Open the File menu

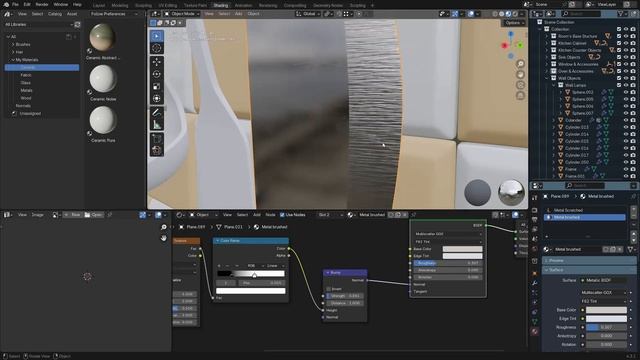(x=15, y=4)
